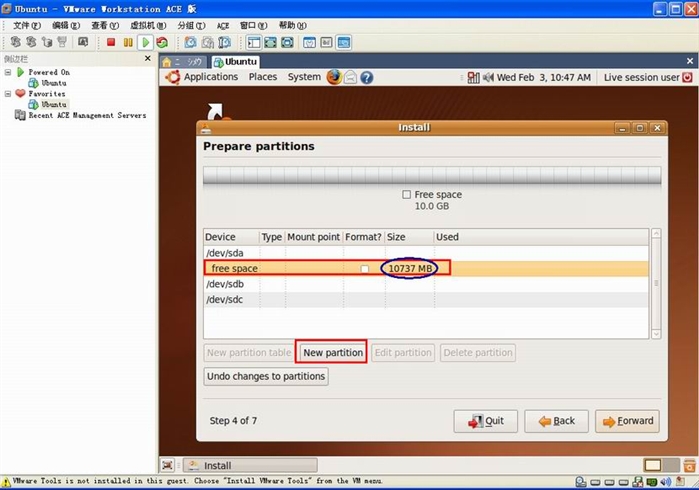Click the green Power On (play) toolbar icon
This screenshot has height=490, width=699.
(145, 42)
